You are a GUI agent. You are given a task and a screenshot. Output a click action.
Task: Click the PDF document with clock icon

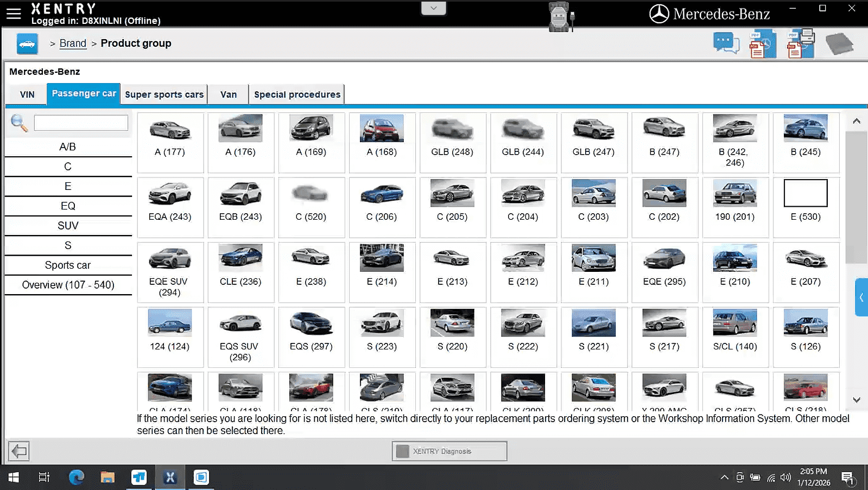tap(762, 44)
